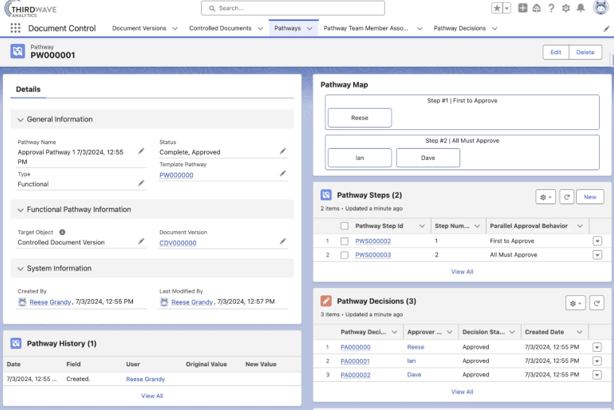This screenshot has width=614, height=410.
Task: Click the Edit button
Action: click(x=556, y=52)
